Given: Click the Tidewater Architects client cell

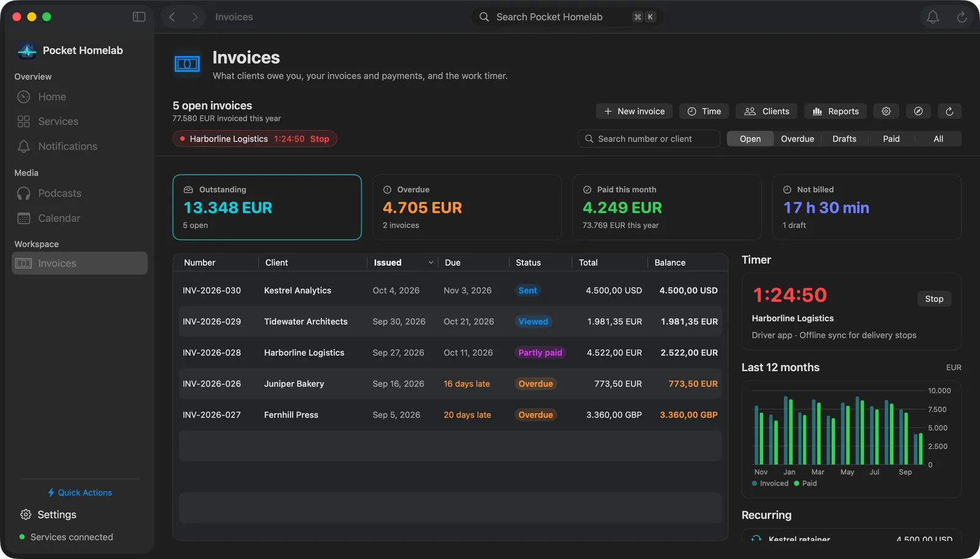Looking at the screenshot, I should point(306,322).
